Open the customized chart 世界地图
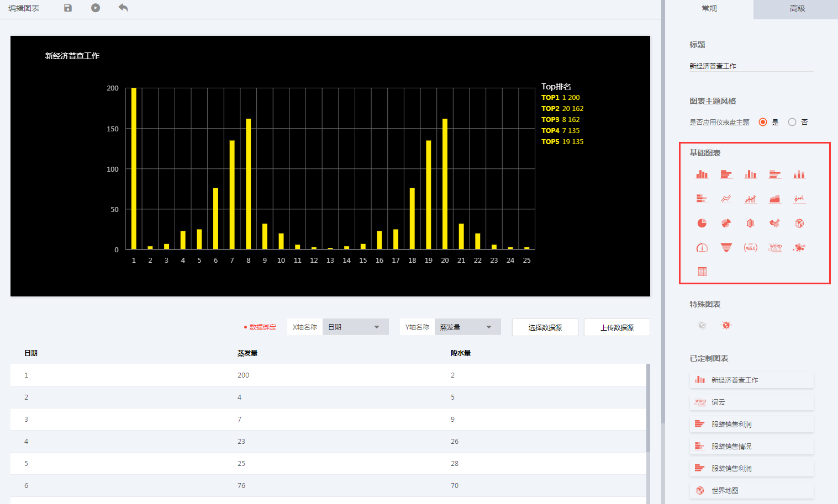838x504 pixels. 751,490
